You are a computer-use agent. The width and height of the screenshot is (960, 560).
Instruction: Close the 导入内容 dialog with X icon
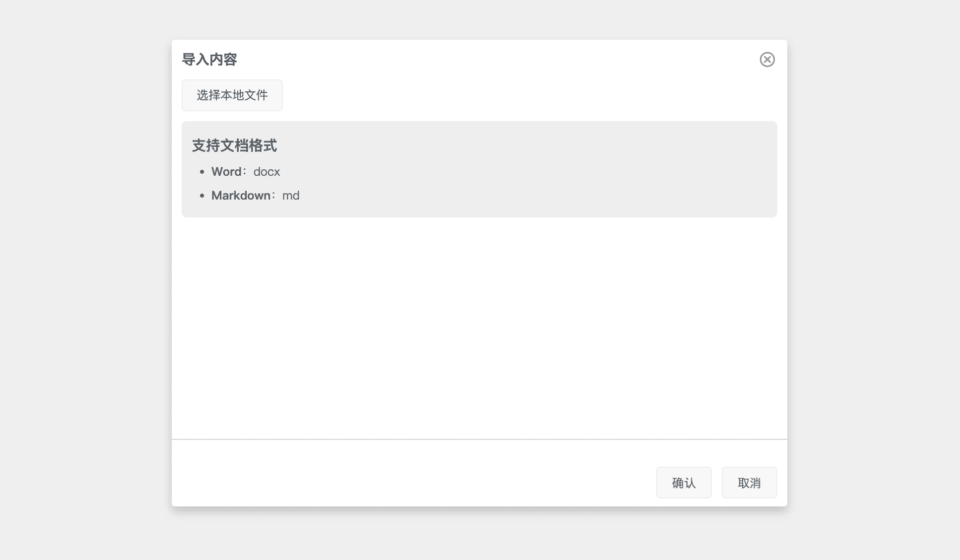pos(767,60)
